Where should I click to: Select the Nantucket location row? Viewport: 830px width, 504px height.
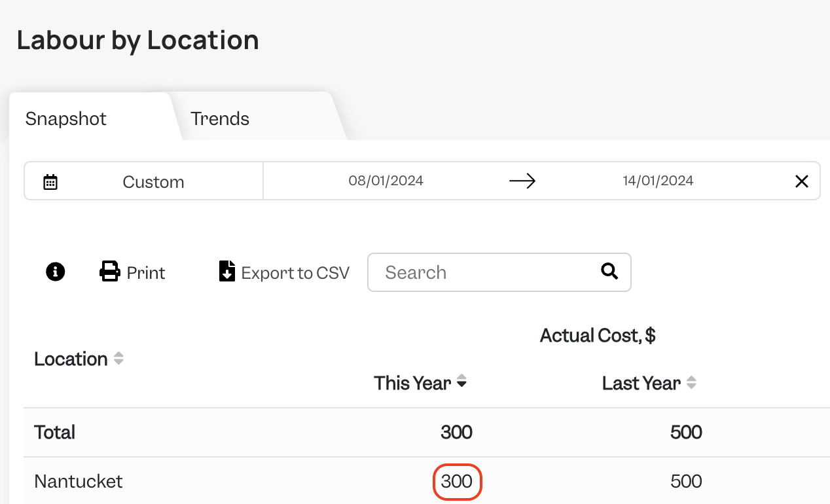(427, 482)
